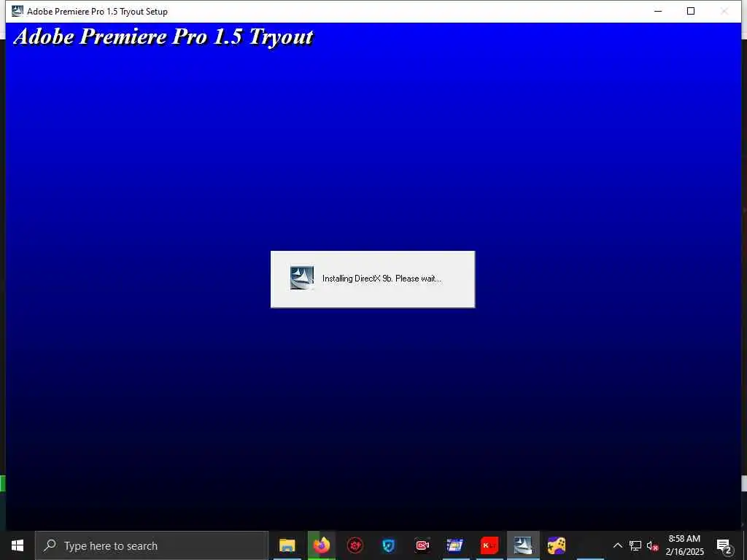747x560 pixels.
Task: Maximize the Premiere Pro Tryout Setup window
Action: (x=690, y=11)
